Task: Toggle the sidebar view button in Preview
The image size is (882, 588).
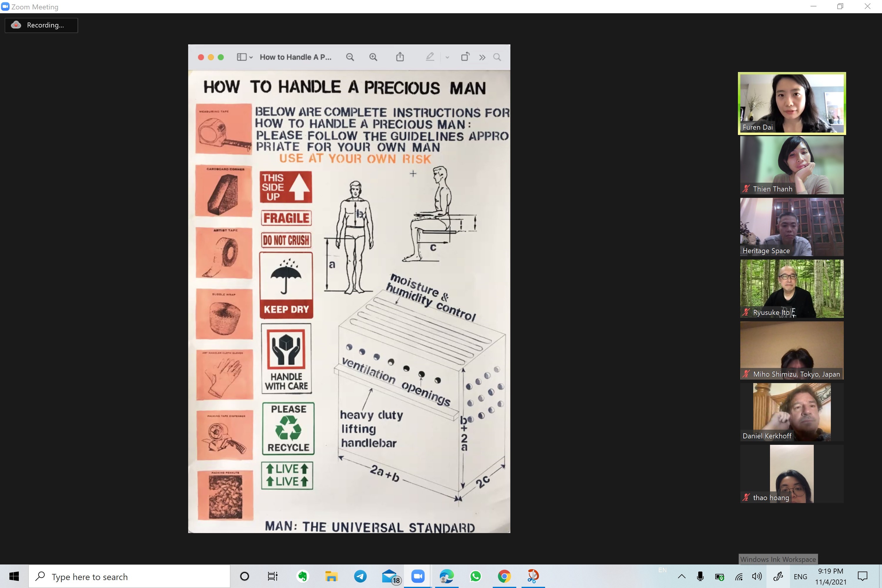Action: click(242, 57)
